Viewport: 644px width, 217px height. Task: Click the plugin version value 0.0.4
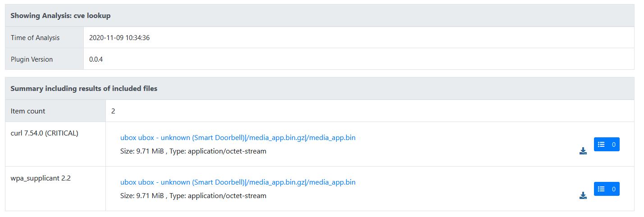[96, 59]
